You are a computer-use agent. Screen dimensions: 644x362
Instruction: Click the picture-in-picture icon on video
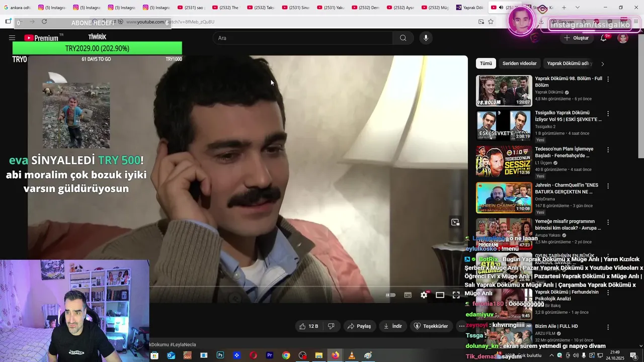pos(455,222)
